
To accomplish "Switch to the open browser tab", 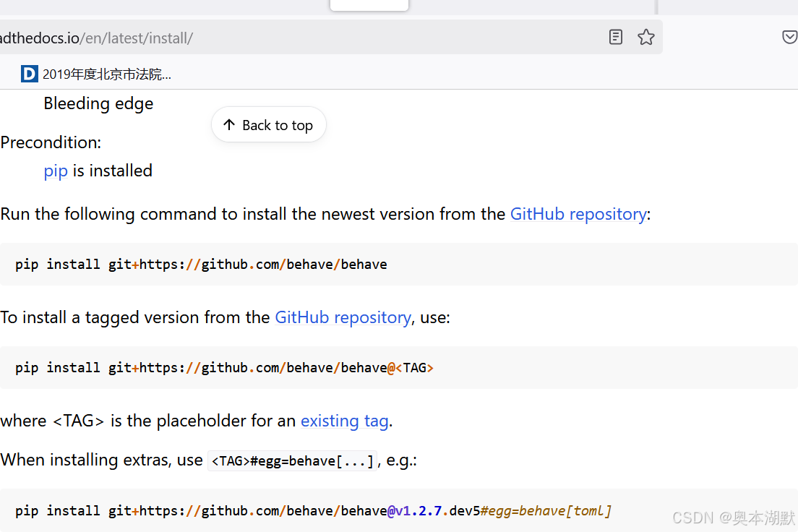I will 369,6.
